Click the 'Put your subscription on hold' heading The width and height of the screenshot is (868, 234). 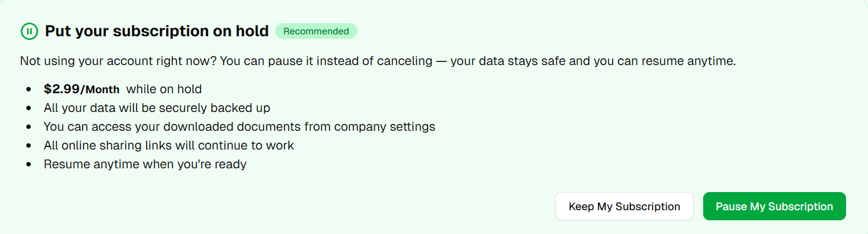157,31
